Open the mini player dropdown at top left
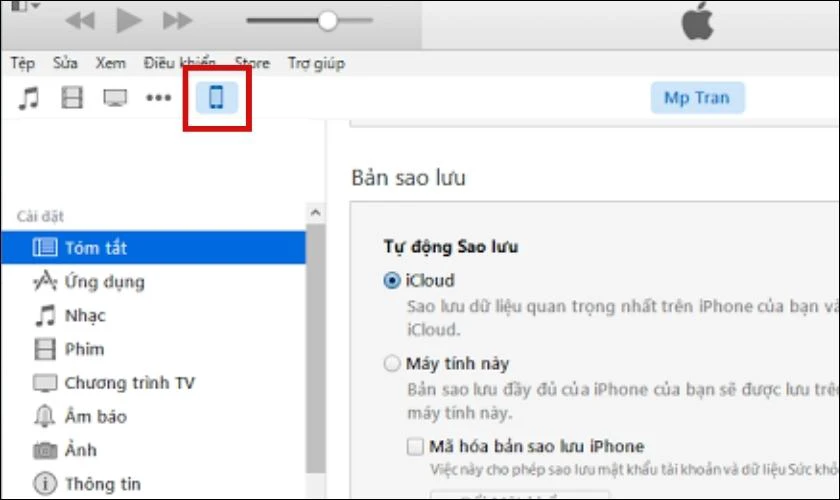This screenshot has width=840, height=500. (25, 6)
